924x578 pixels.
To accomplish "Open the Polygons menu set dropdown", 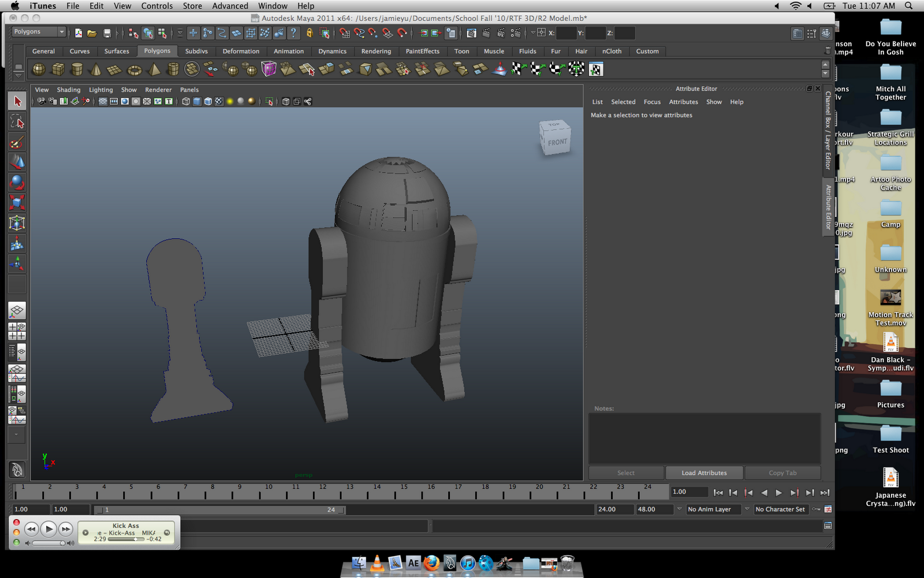I will pyautogui.click(x=38, y=32).
